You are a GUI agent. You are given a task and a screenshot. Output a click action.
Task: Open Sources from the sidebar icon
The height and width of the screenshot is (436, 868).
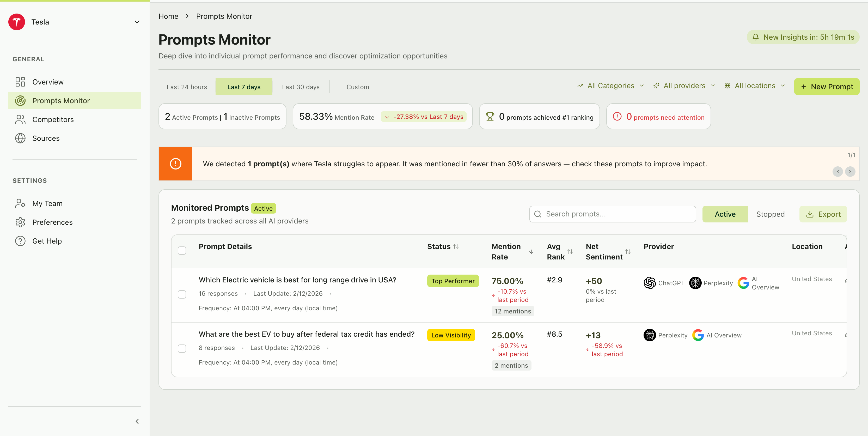point(20,138)
